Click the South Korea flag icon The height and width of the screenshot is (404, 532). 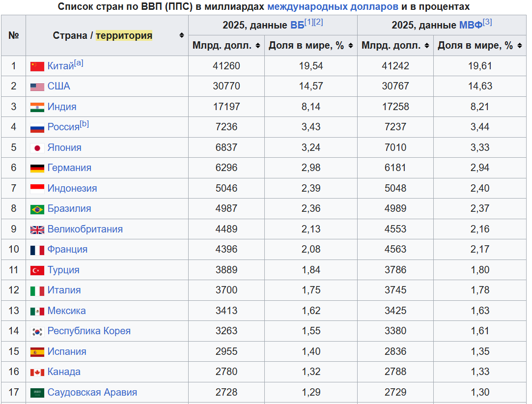(37, 332)
